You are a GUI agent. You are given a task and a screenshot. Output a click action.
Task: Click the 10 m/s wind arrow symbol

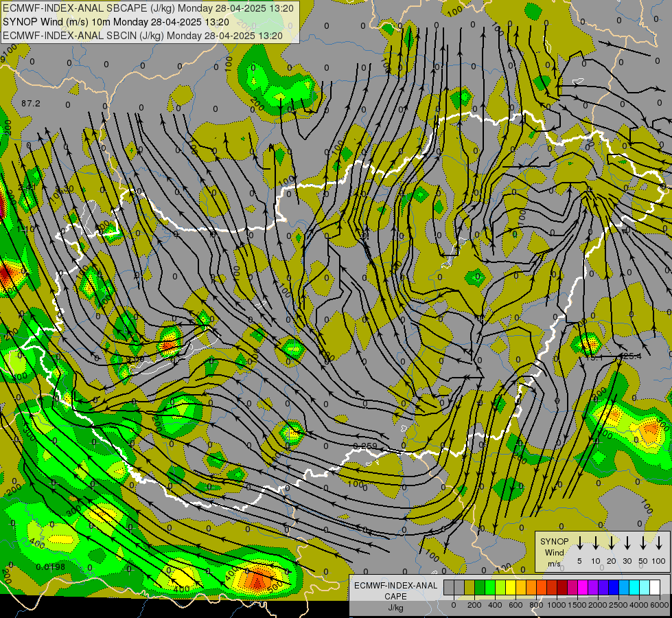pos(595,543)
